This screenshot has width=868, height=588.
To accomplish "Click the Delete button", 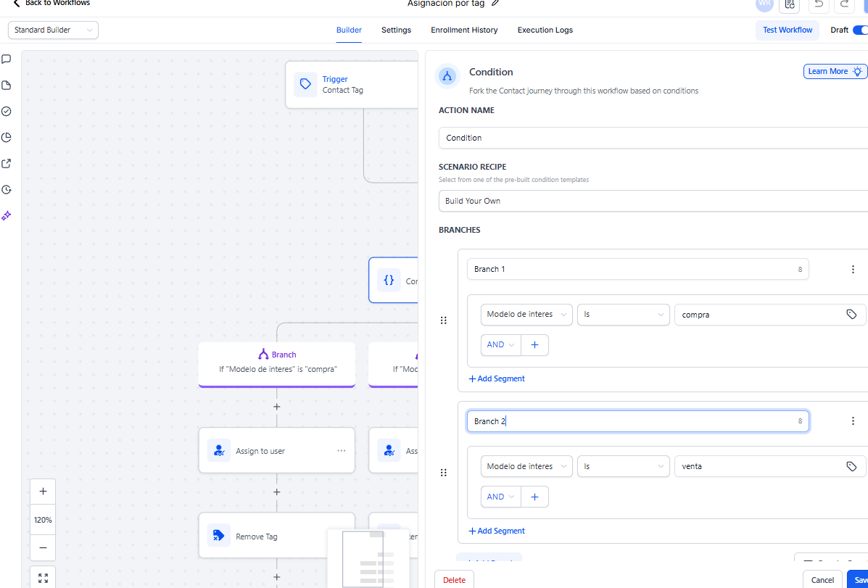I will coord(454,579).
